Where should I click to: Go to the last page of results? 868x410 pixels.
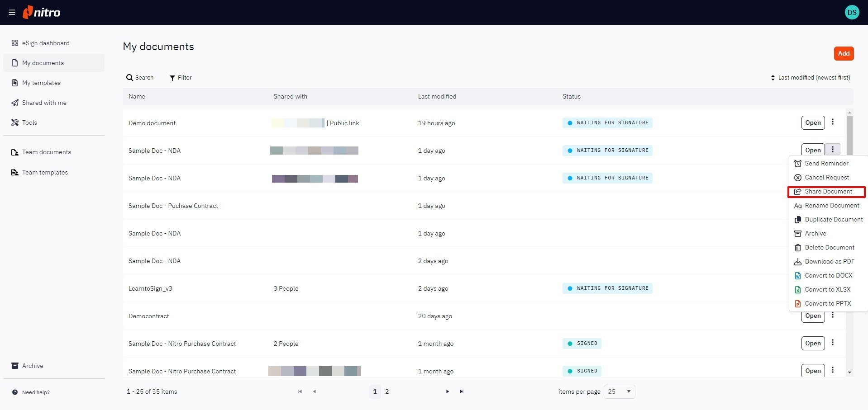coord(461,391)
